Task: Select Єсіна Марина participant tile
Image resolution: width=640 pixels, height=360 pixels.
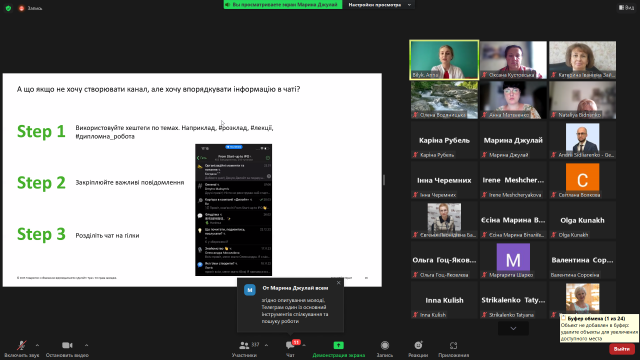Action: [x=513, y=220]
